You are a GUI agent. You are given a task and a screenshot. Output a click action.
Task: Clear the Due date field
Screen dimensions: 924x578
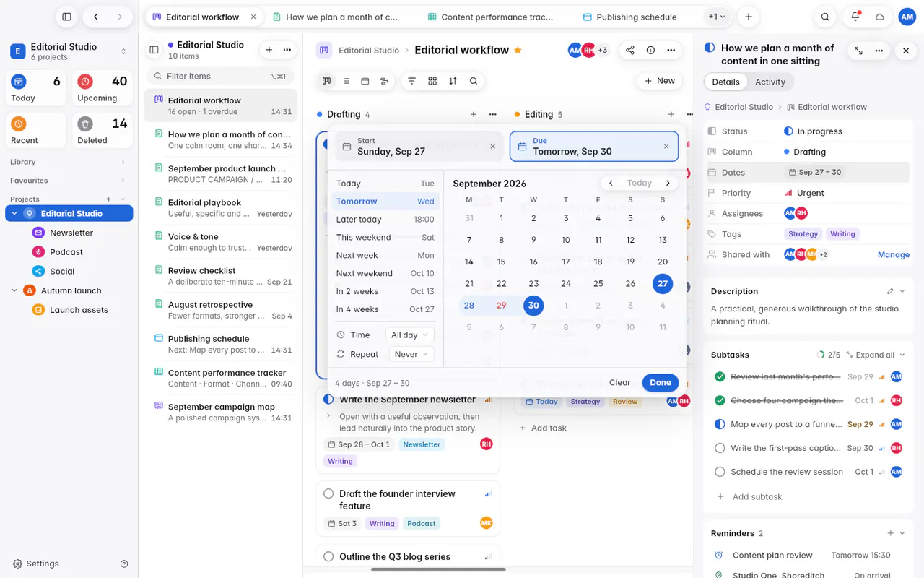tap(666, 147)
